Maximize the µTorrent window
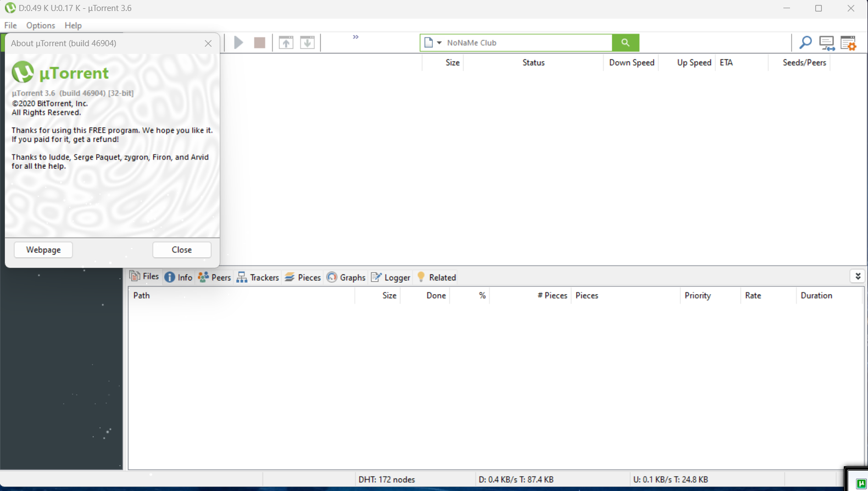This screenshot has height=491, width=868. pyautogui.click(x=819, y=8)
